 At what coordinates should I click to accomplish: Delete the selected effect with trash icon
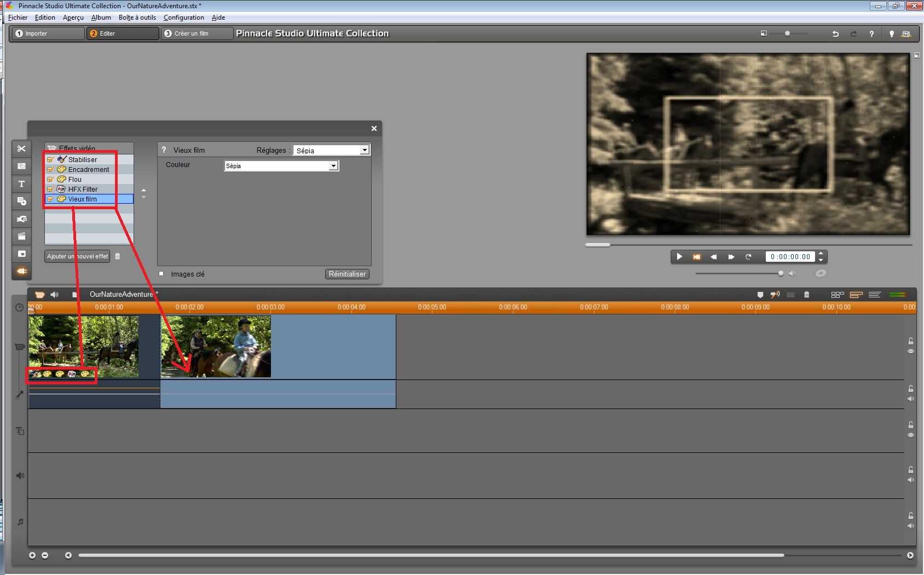pyautogui.click(x=118, y=256)
